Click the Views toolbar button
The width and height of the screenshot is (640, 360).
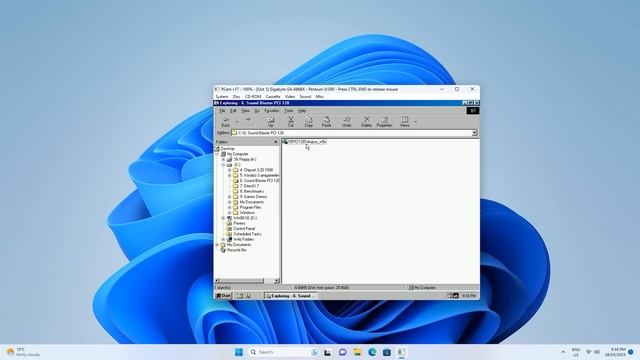404,122
